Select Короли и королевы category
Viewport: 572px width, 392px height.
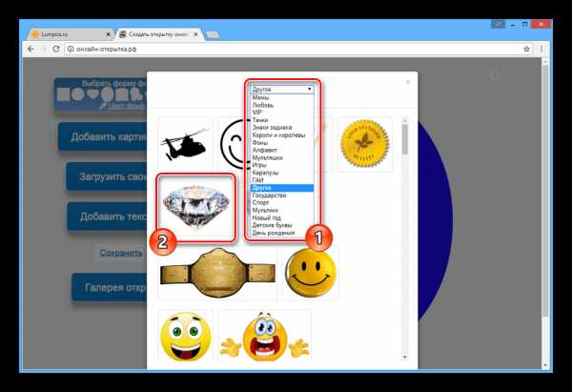(x=282, y=135)
